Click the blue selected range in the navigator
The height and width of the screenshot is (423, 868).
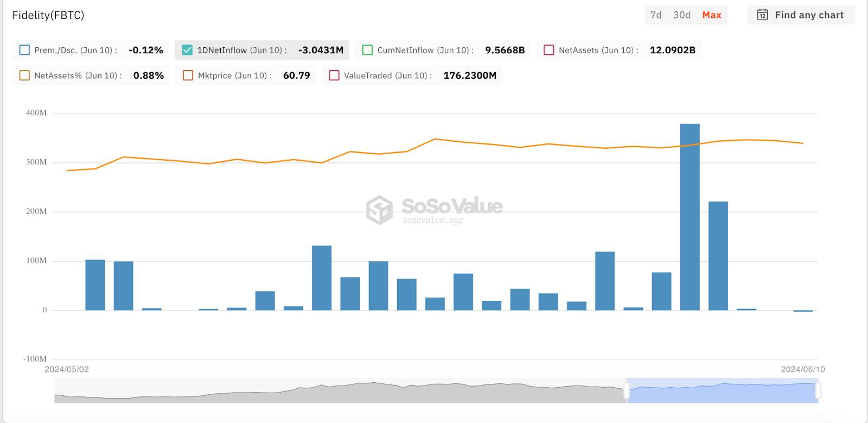(x=722, y=390)
